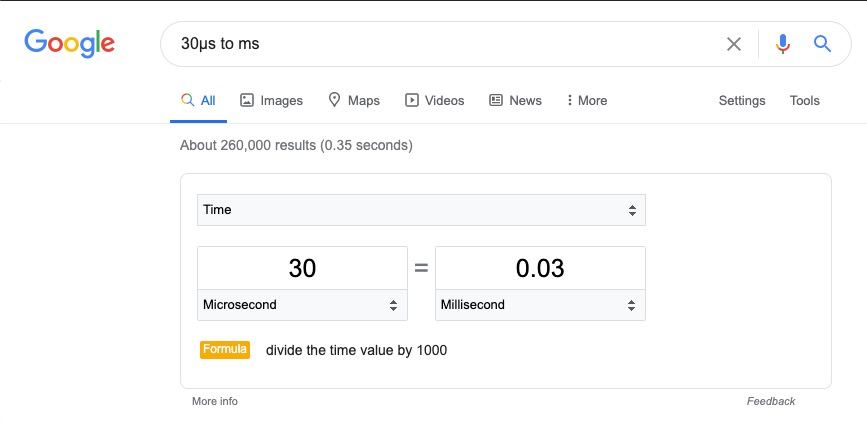
Task: Click the News newspaper icon
Action: click(x=496, y=100)
